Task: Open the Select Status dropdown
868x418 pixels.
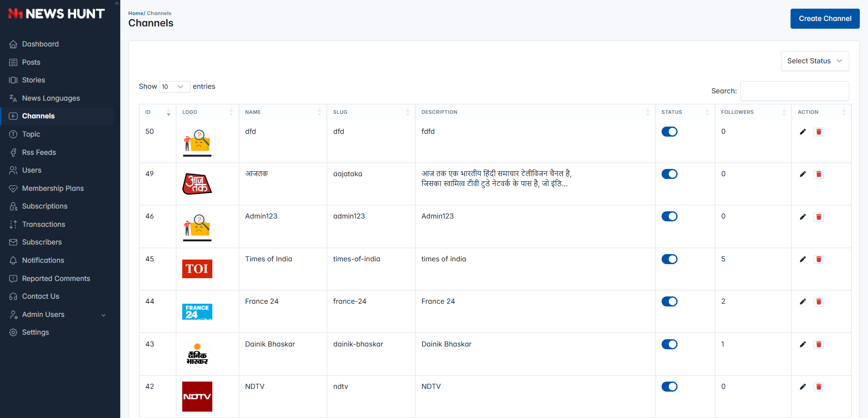Action: tap(815, 61)
